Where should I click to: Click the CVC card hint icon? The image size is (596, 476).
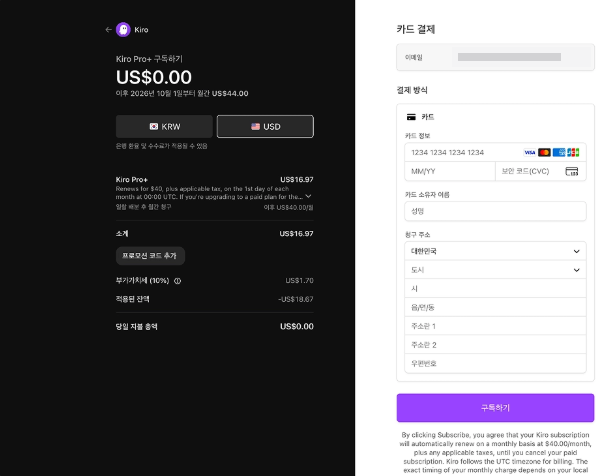click(x=572, y=171)
